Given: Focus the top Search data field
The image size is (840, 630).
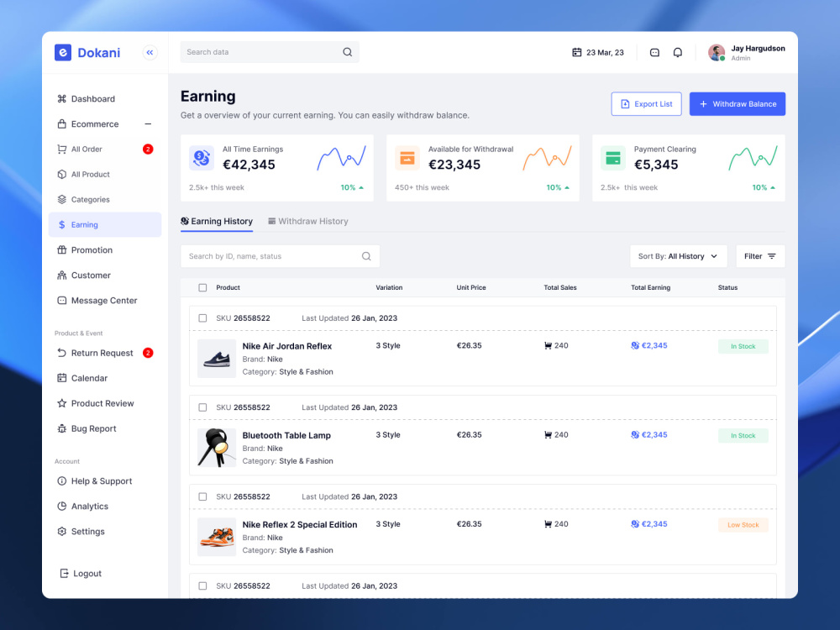Looking at the screenshot, I should pyautogui.click(x=270, y=52).
